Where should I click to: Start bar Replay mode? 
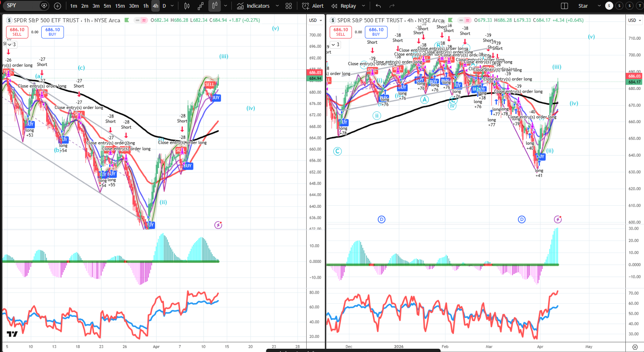tap(344, 6)
